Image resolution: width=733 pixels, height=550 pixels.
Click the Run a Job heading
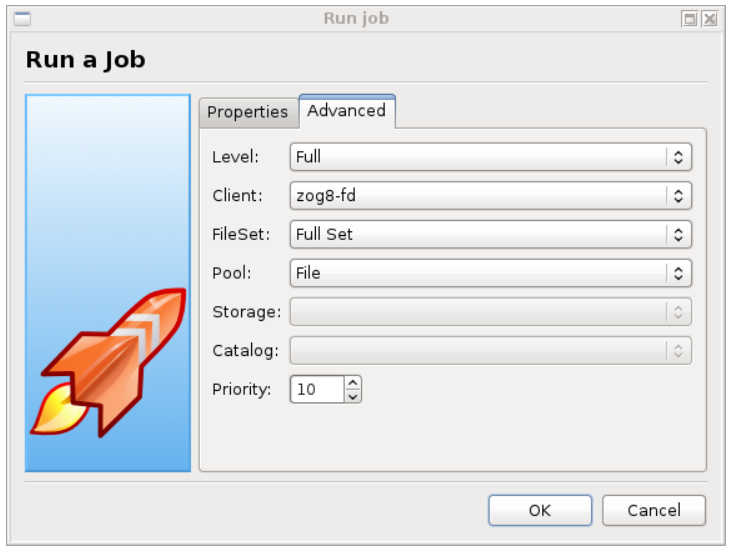pos(85,59)
